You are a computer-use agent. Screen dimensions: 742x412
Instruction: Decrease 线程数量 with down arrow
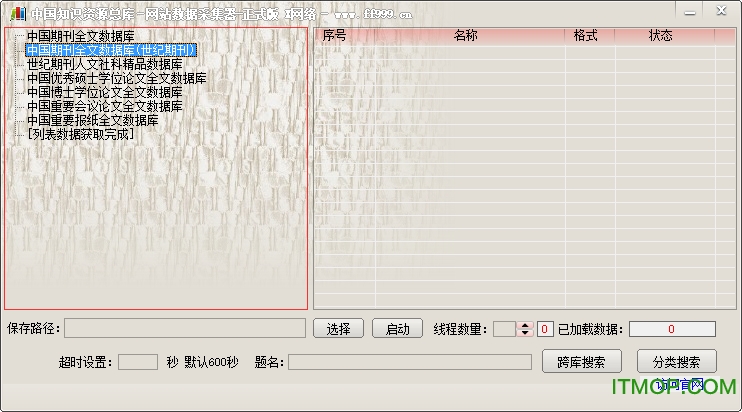pyautogui.click(x=525, y=333)
